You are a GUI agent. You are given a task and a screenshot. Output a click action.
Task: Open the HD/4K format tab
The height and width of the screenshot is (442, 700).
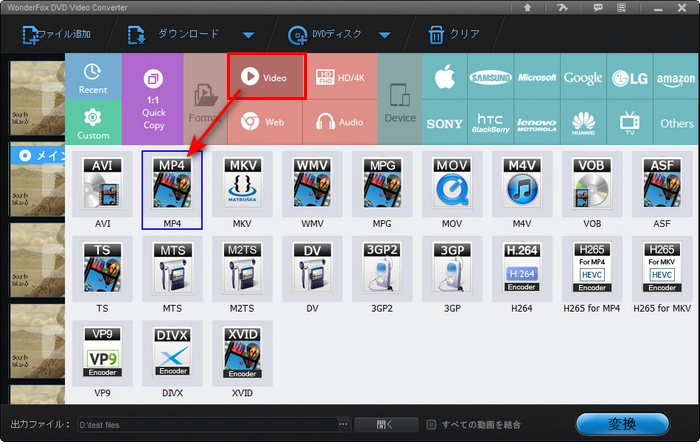click(340, 77)
